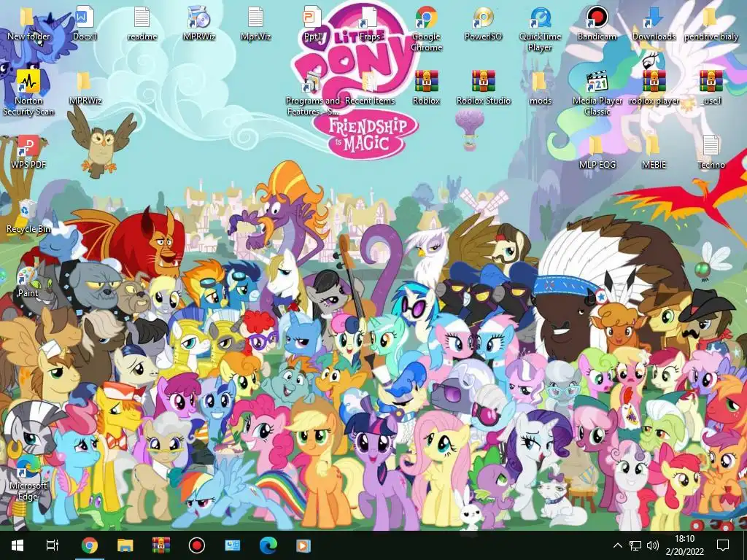
Task: Select the mods folder icon
Action: click(540, 88)
